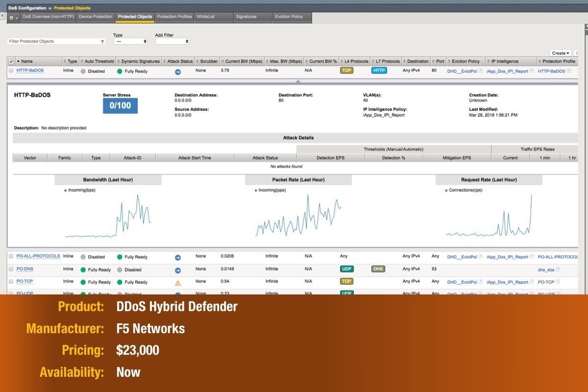The image size is (588, 392).
Task: Click PO-DNS attack status arrow icon
Action: 178,269
